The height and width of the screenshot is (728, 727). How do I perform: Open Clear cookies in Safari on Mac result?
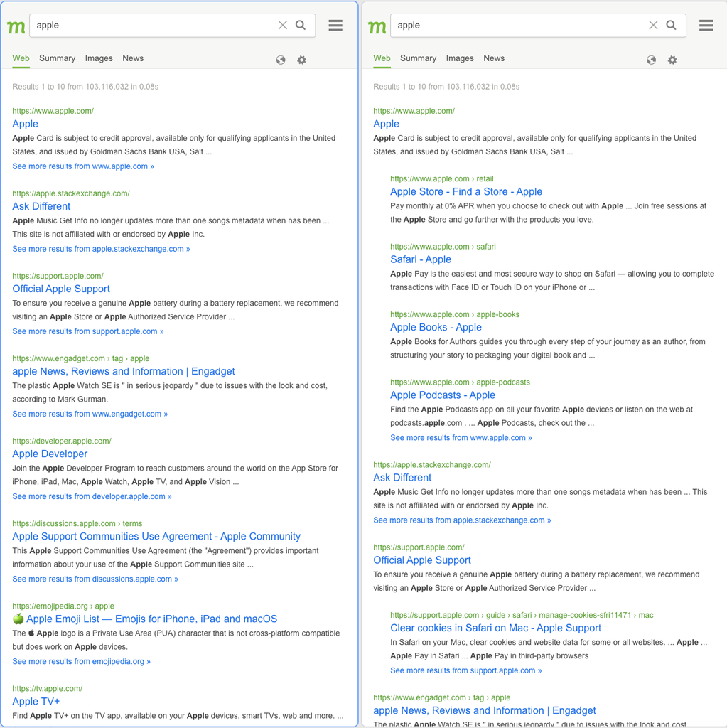[496, 628]
